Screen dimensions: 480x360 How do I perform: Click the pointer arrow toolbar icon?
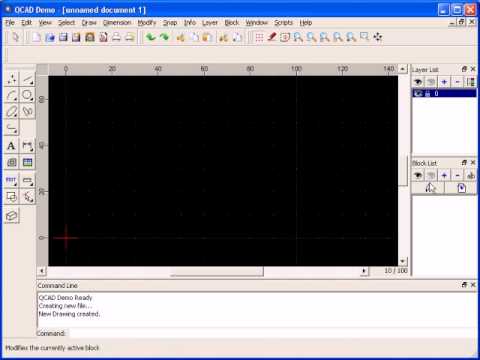(x=16, y=37)
